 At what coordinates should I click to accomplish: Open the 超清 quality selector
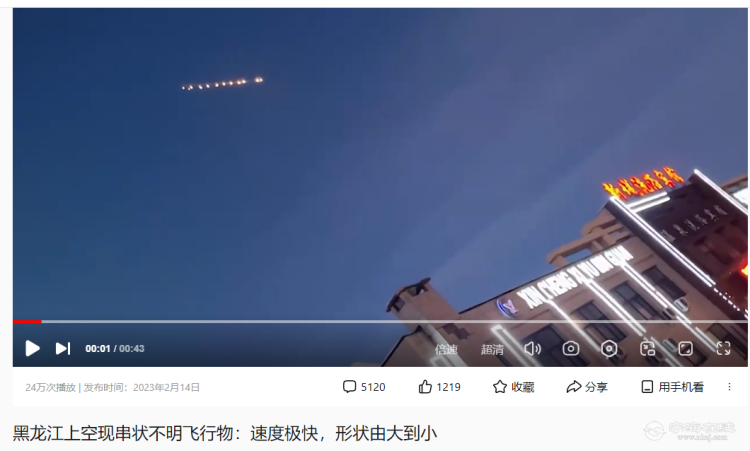pyautogui.click(x=492, y=349)
